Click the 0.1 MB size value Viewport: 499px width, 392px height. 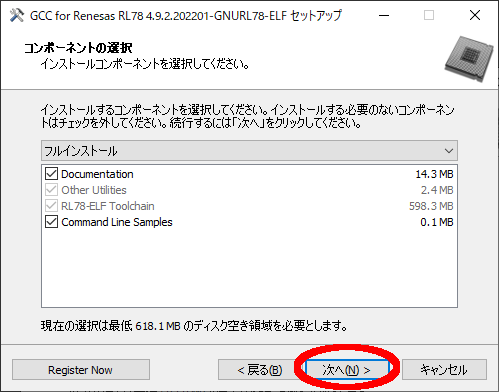tap(437, 222)
